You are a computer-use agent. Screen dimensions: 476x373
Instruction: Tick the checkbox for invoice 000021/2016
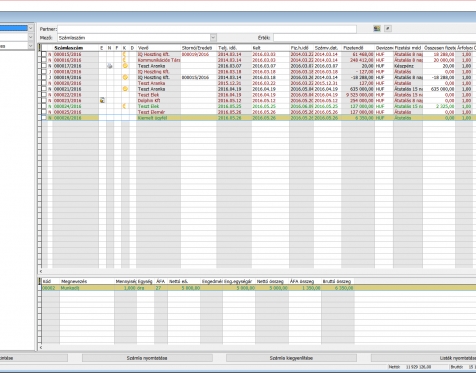[x=44, y=89]
